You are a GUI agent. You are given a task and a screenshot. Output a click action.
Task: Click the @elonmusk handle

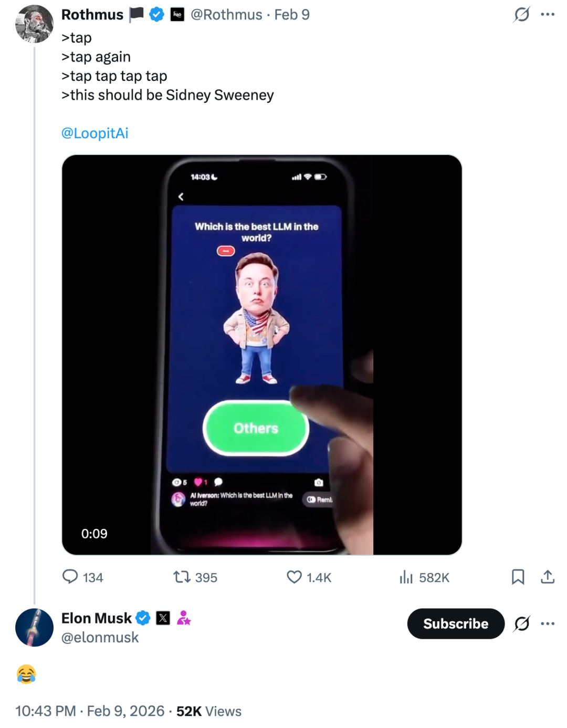point(100,637)
